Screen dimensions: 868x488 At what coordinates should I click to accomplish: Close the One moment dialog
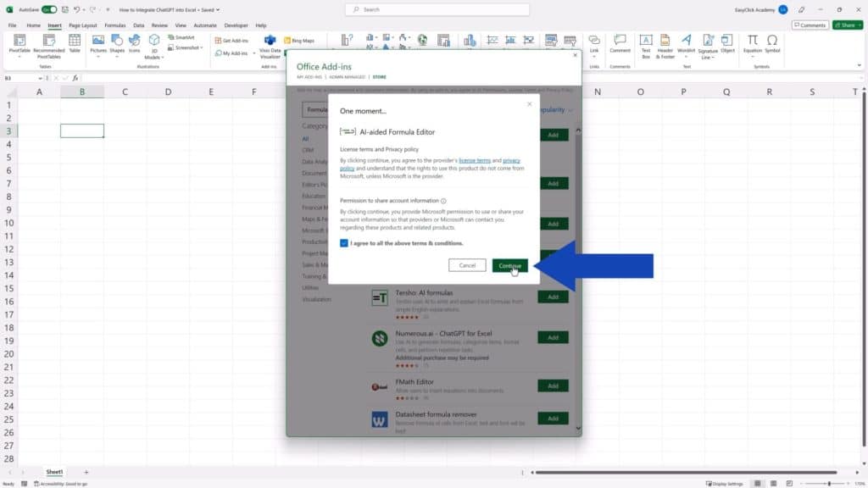529,104
